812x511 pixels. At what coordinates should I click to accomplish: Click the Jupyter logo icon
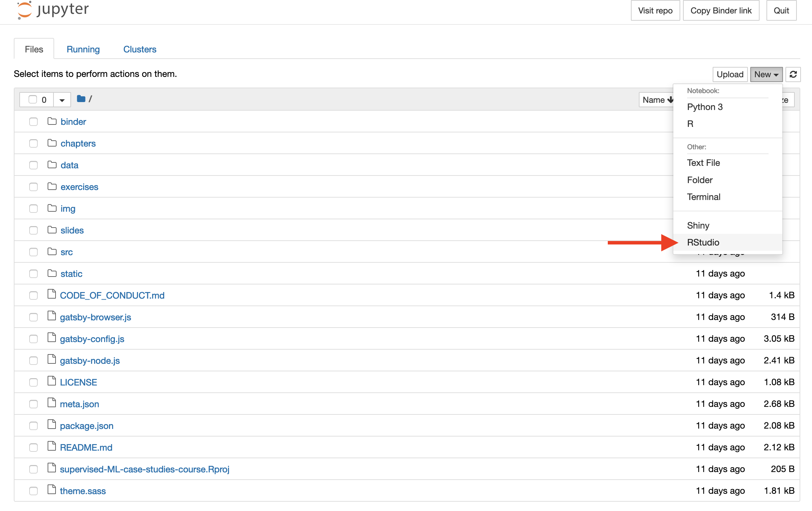coord(24,10)
